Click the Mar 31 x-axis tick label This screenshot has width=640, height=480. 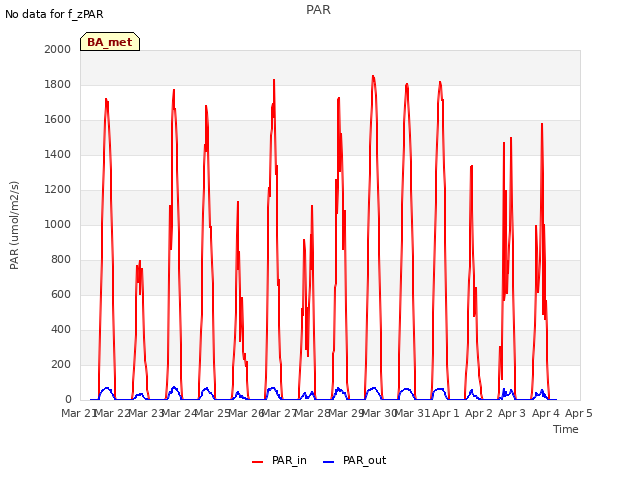coord(413,413)
